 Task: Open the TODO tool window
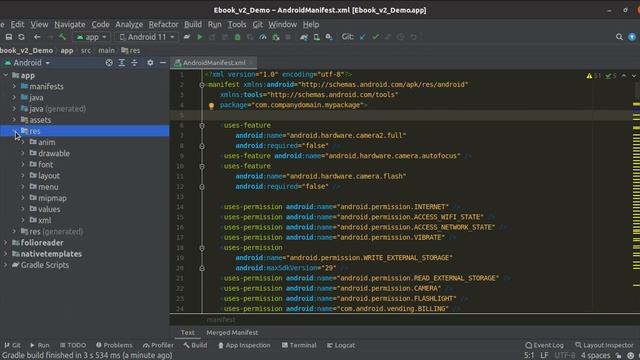tap(73, 345)
